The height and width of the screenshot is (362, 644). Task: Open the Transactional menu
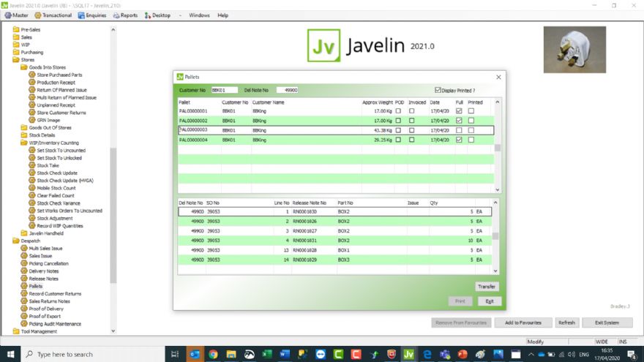[x=53, y=15]
